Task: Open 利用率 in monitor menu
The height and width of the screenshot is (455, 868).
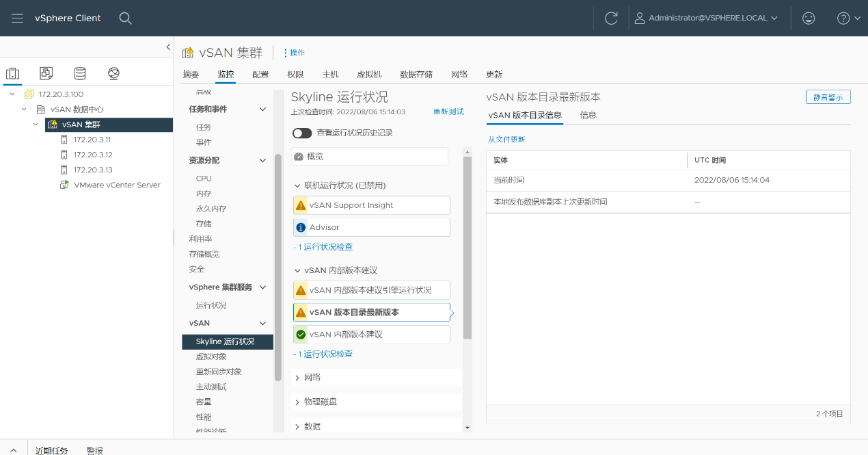Action: [x=201, y=239]
